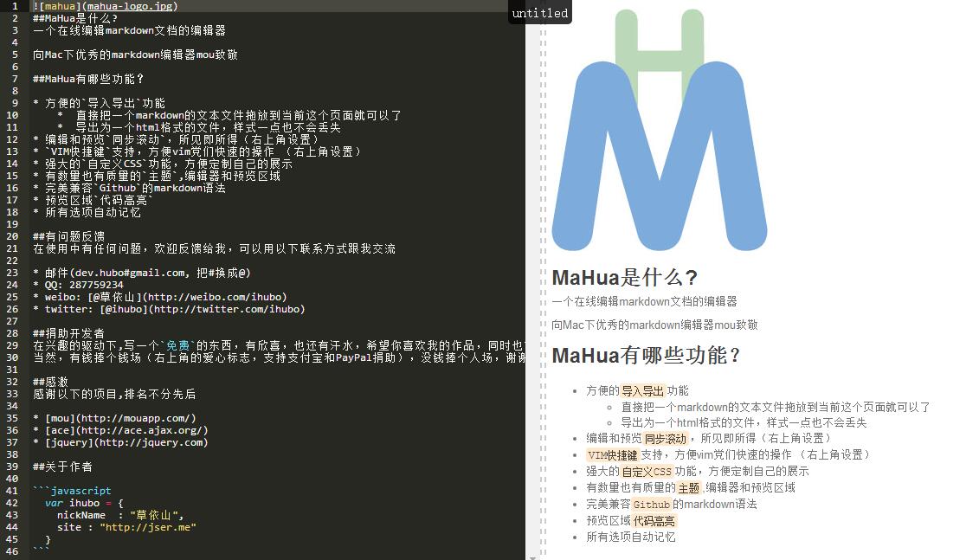Screen dimensions: 979x560
Task: Click the highlighted '代码高亮' text in preview
Action: click(654, 521)
